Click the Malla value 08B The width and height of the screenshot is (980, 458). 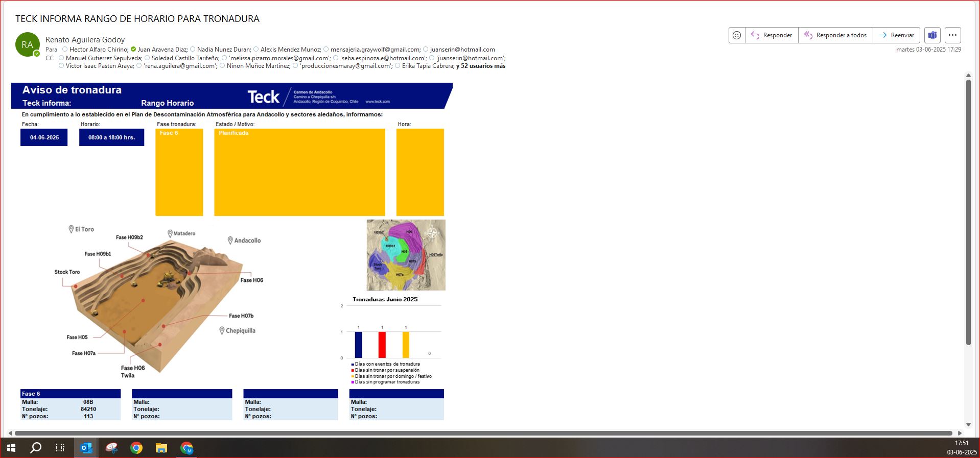click(88, 402)
